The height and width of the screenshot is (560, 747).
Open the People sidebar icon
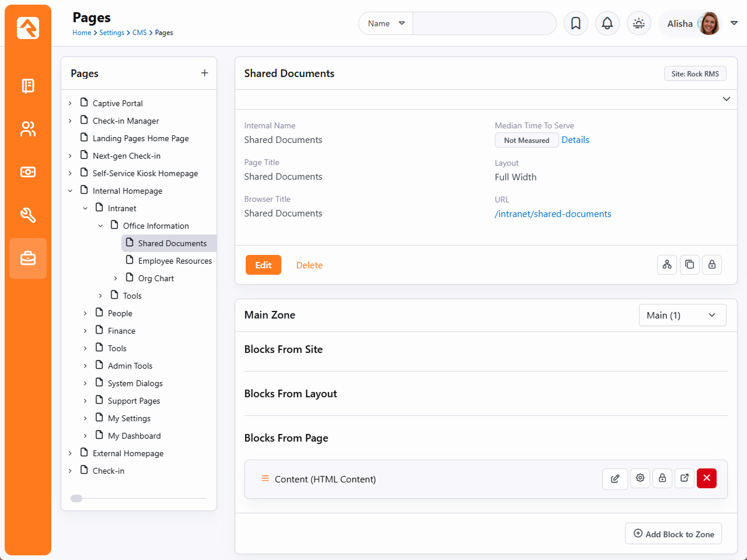coord(28,129)
